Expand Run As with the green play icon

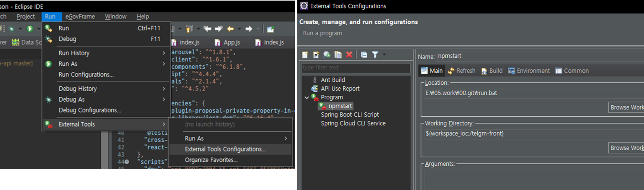pyautogui.click(x=106, y=64)
